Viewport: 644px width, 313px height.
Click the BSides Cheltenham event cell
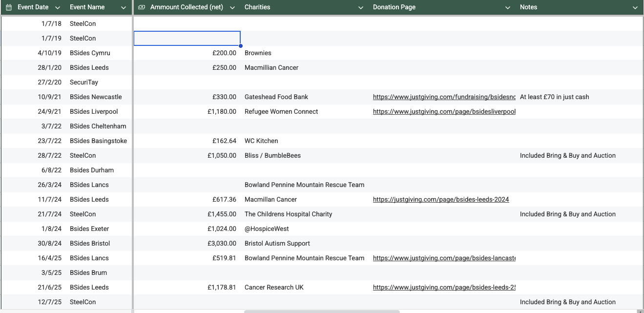[x=100, y=126]
